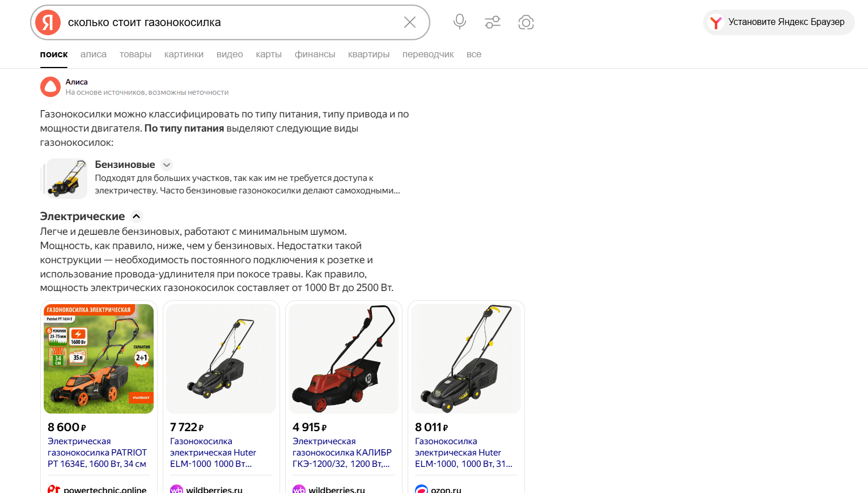Click Yandex Browser logo in install banner

(716, 22)
